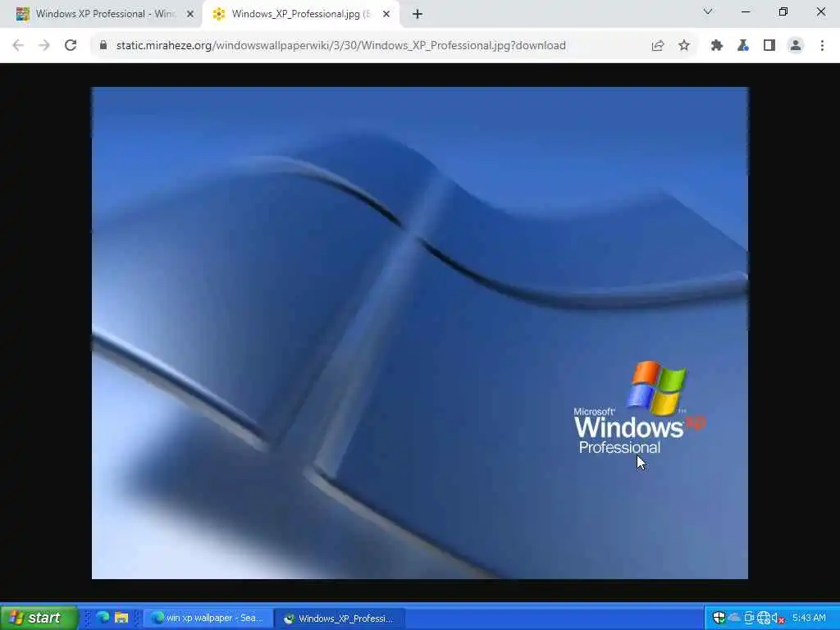Open a new tab with plus button
This screenshot has width=840, height=630.
pyautogui.click(x=418, y=15)
